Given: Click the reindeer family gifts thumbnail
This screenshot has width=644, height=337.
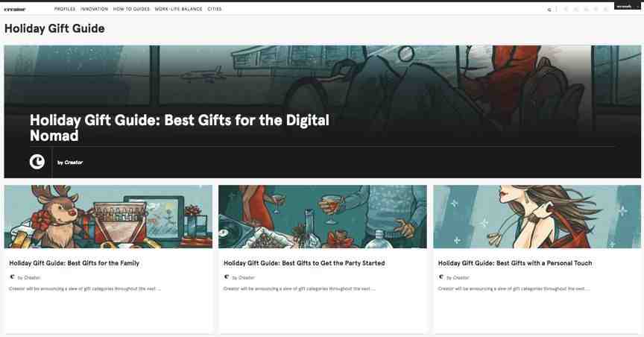Looking at the screenshot, I should pyautogui.click(x=108, y=216).
